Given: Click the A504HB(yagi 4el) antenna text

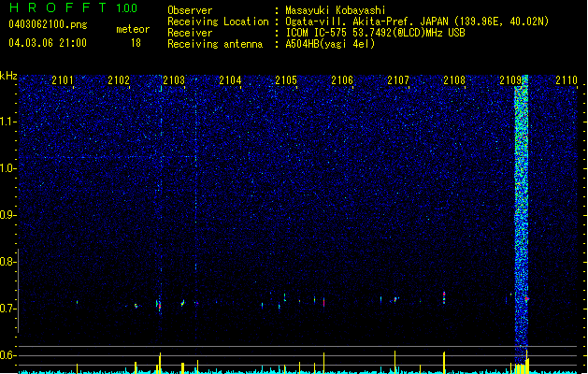Looking at the screenshot, I should [x=330, y=44].
